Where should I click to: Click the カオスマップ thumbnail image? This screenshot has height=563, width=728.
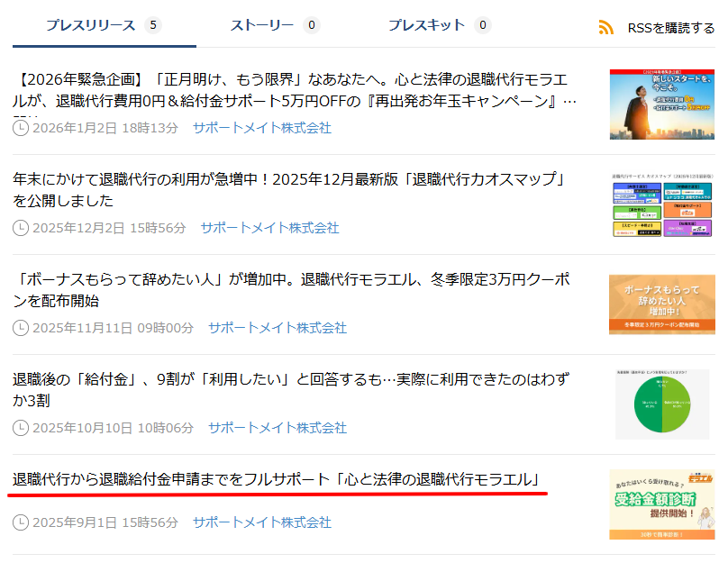[663, 203]
